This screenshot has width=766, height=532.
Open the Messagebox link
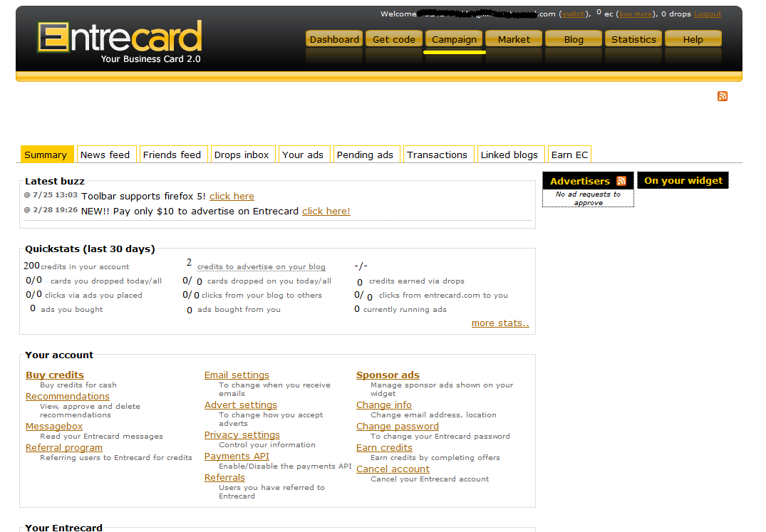coord(54,426)
